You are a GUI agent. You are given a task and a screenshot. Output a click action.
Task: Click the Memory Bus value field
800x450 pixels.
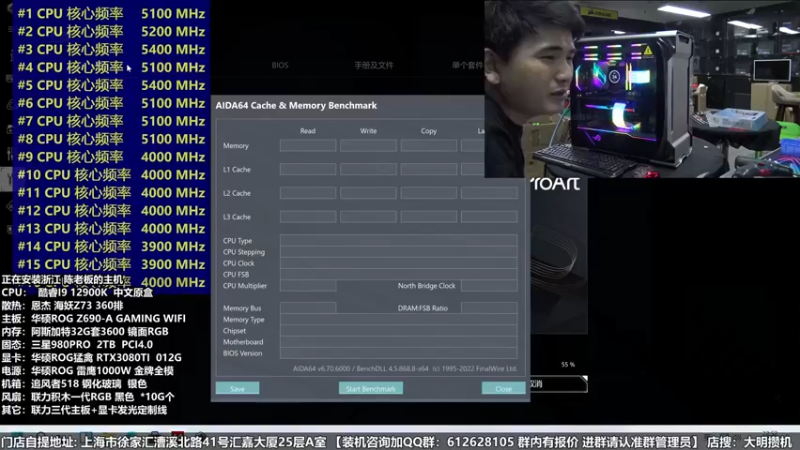(308, 308)
